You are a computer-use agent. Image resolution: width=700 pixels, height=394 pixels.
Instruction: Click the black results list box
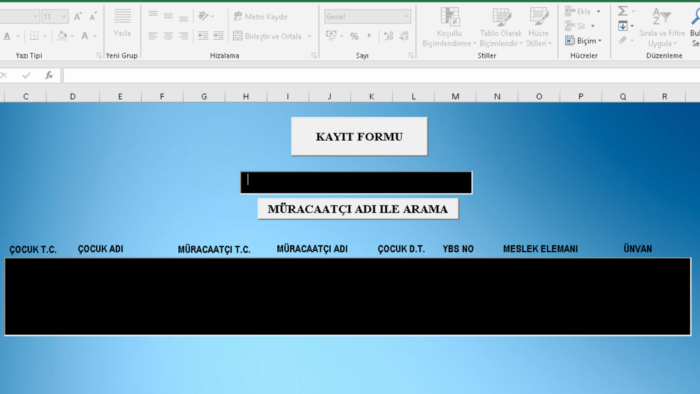tap(348, 297)
